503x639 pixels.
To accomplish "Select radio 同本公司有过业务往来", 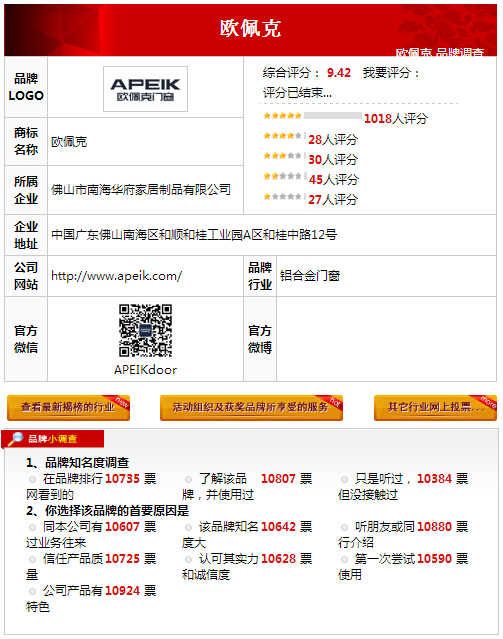I will (32, 527).
